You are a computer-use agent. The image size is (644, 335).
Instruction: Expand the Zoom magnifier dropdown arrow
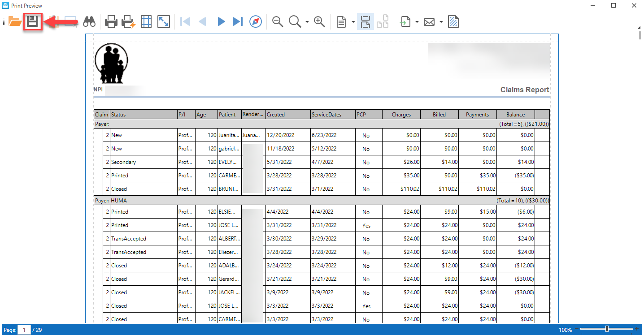click(x=307, y=22)
